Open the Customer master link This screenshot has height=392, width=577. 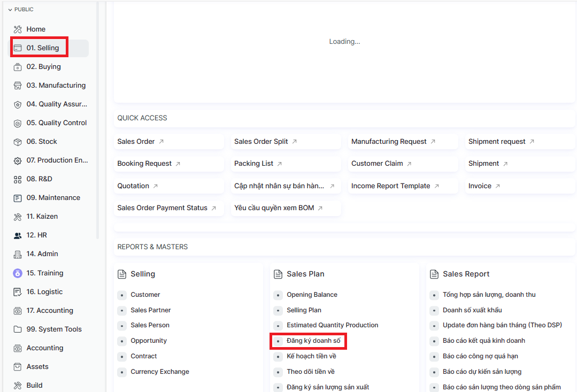click(x=145, y=295)
